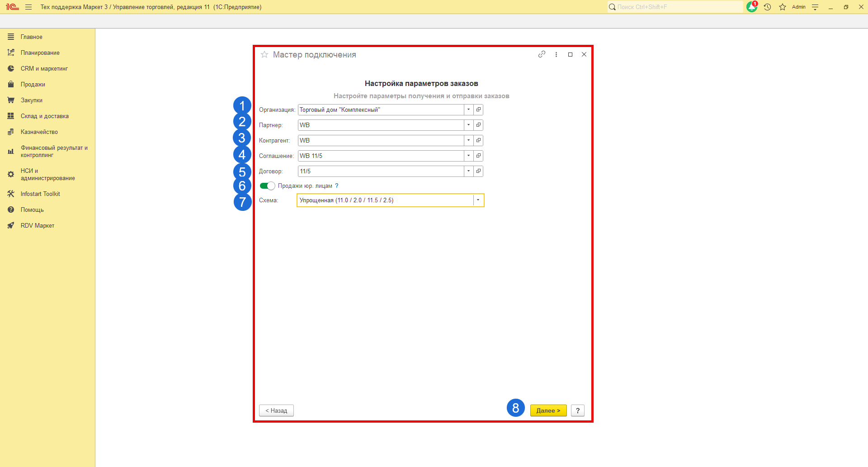This screenshot has height=467, width=868.
Task: Open Помощь section
Action: 47,210
